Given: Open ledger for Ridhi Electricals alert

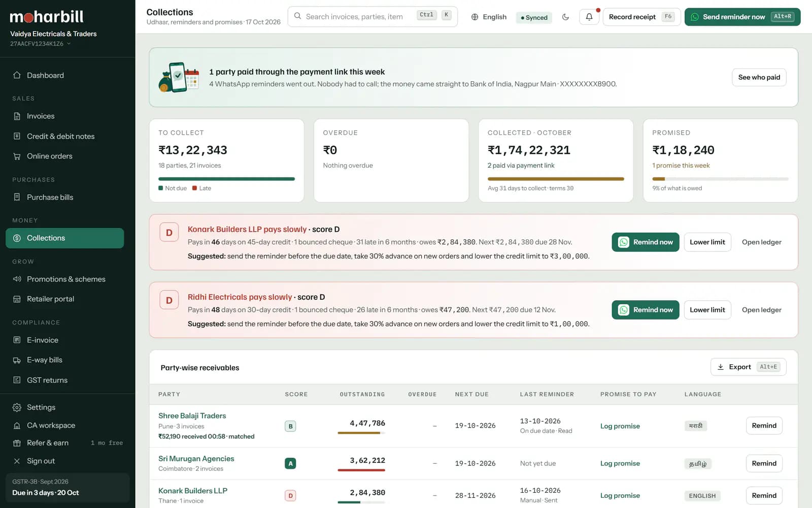Looking at the screenshot, I should point(761,310).
